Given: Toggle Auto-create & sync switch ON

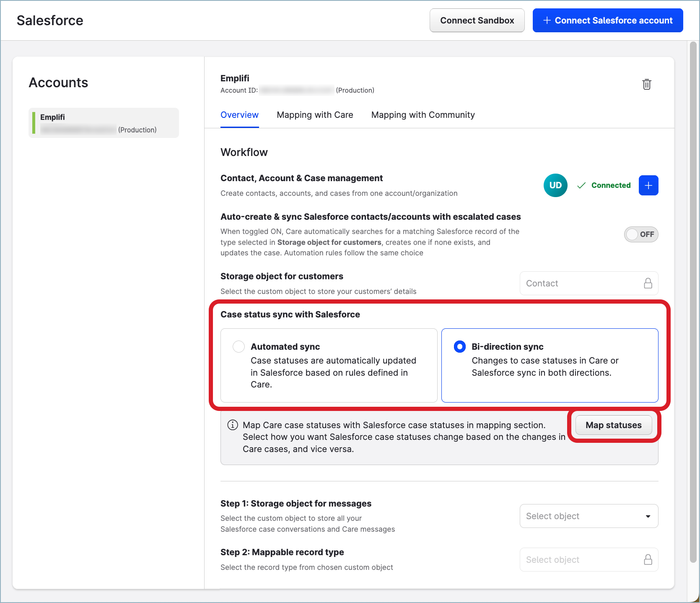Looking at the screenshot, I should tap(640, 234).
